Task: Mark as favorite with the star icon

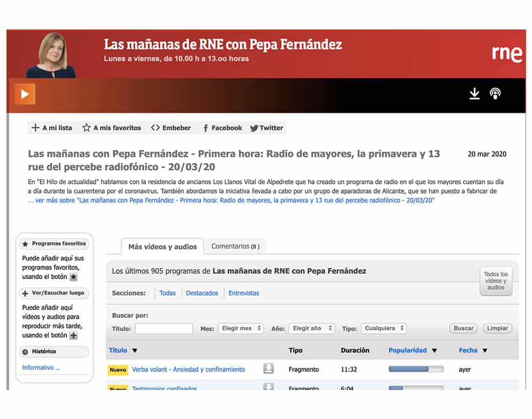Action: (x=112, y=128)
